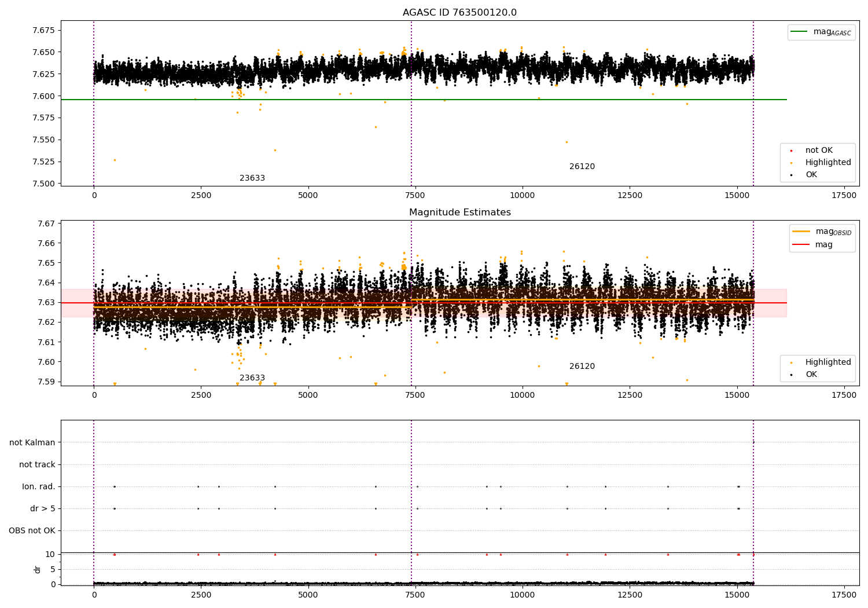Click 'Highlighted' legend entry in middle plot
868x608 pixels.
828,362
